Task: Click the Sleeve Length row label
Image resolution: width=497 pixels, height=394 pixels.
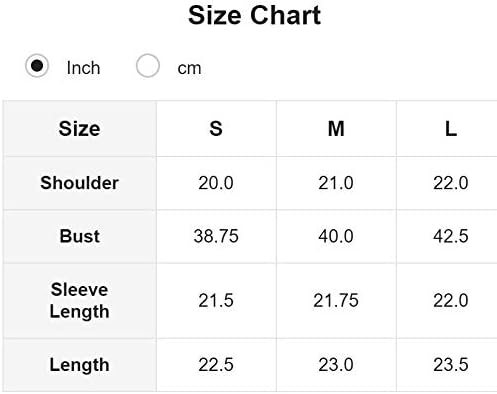Action: click(79, 301)
